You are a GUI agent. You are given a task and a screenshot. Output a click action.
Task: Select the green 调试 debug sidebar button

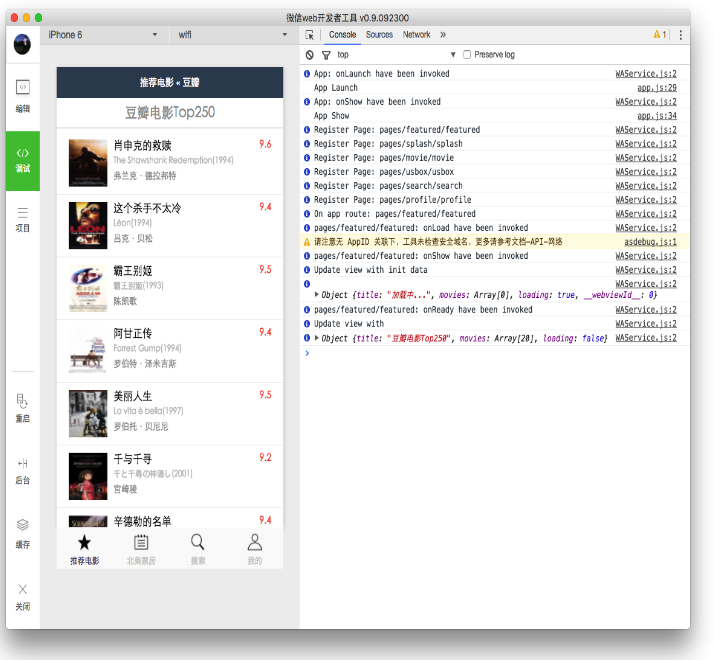(23, 161)
